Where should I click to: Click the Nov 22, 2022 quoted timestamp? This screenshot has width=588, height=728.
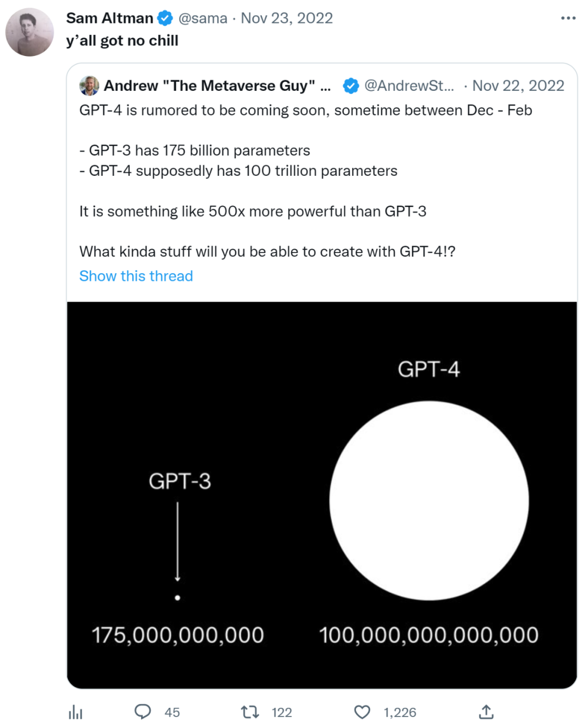click(x=518, y=86)
